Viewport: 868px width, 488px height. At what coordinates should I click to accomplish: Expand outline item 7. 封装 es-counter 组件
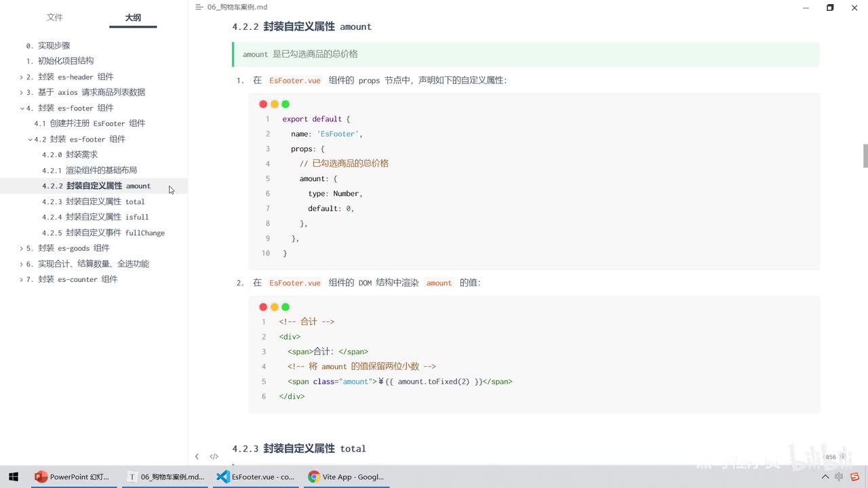(21, 280)
